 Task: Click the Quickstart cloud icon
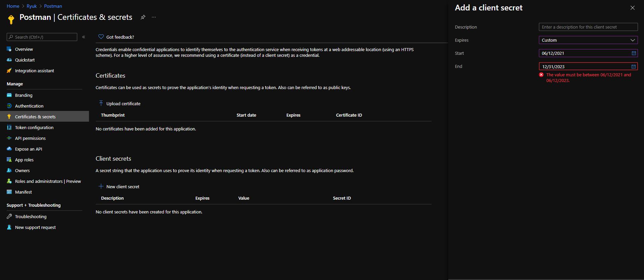click(x=9, y=60)
